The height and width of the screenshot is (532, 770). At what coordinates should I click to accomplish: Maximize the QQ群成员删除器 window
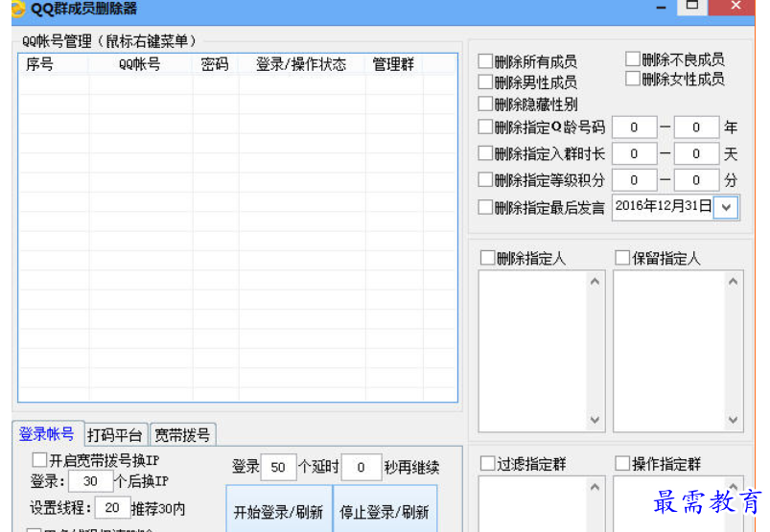click(x=692, y=7)
